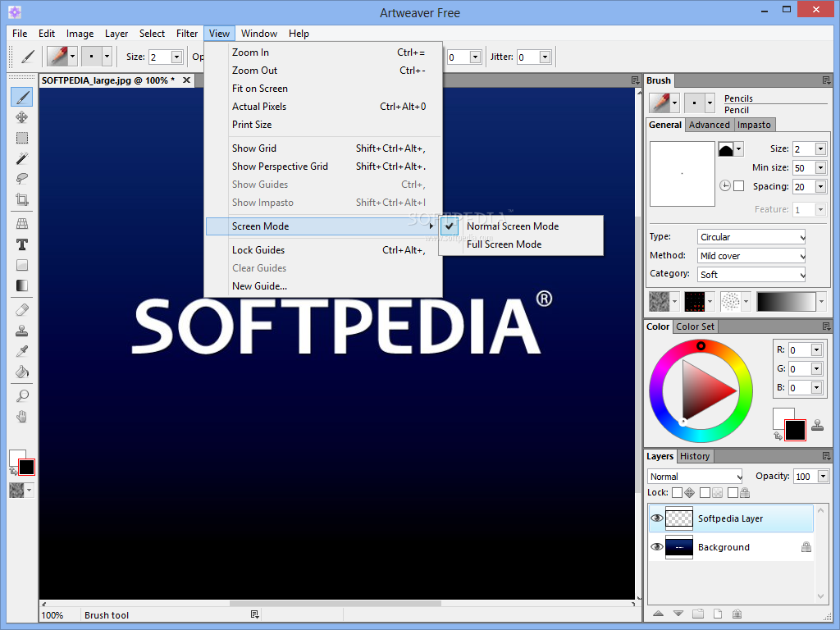Viewport: 840px width, 630px height.
Task: Open the Opacity value dropdown
Action: pyautogui.click(x=824, y=477)
